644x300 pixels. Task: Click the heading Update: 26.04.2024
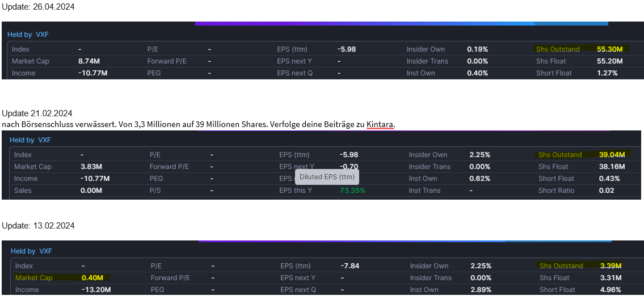(38, 7)
